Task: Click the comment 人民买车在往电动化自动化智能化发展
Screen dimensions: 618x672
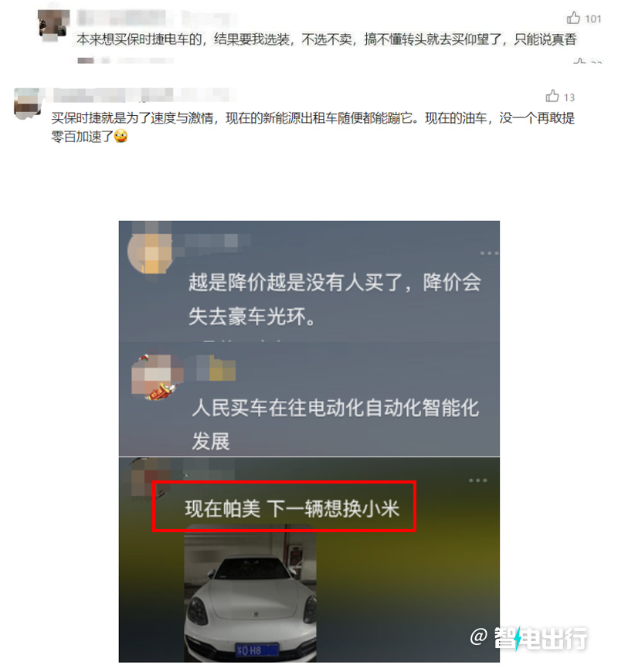Action: 335,424
